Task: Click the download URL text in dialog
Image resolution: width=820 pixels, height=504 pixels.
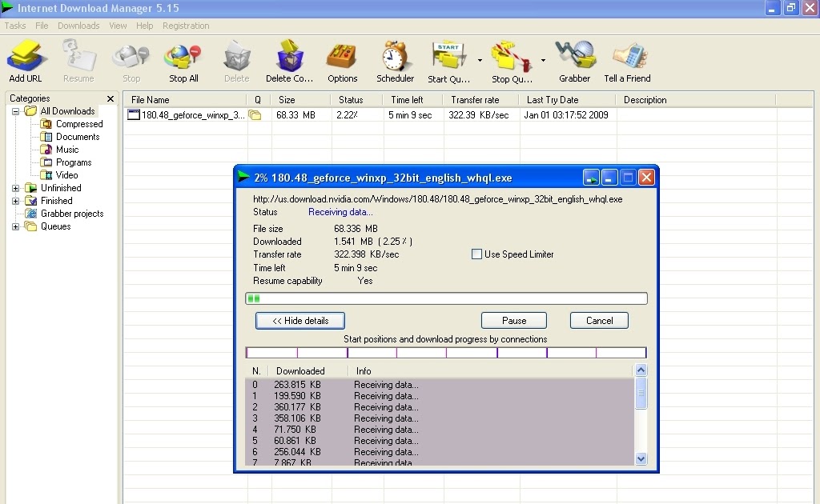Action: pyautogui.click(x=438, y=199)
